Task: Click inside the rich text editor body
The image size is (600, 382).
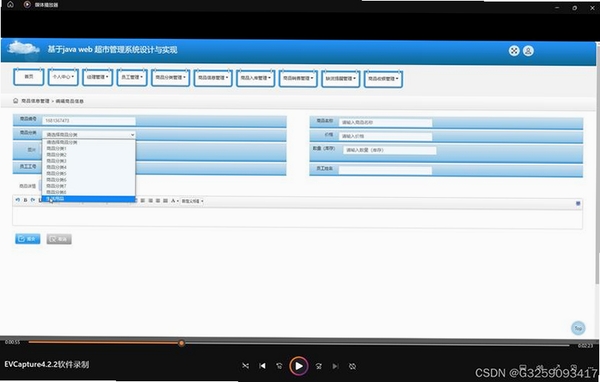Action: [297, 217]
